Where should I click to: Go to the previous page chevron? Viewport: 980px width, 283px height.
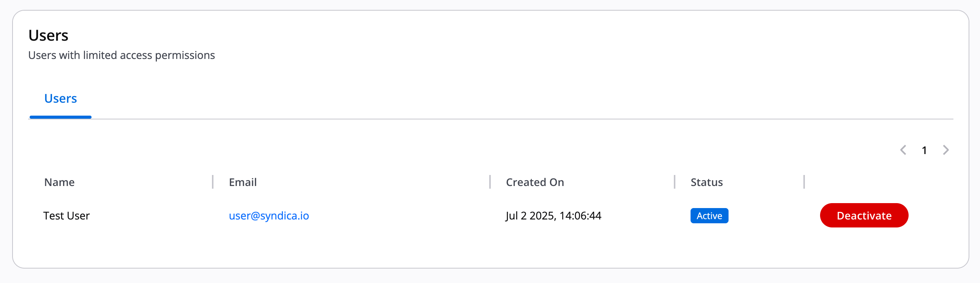click(x=903, y=150)
